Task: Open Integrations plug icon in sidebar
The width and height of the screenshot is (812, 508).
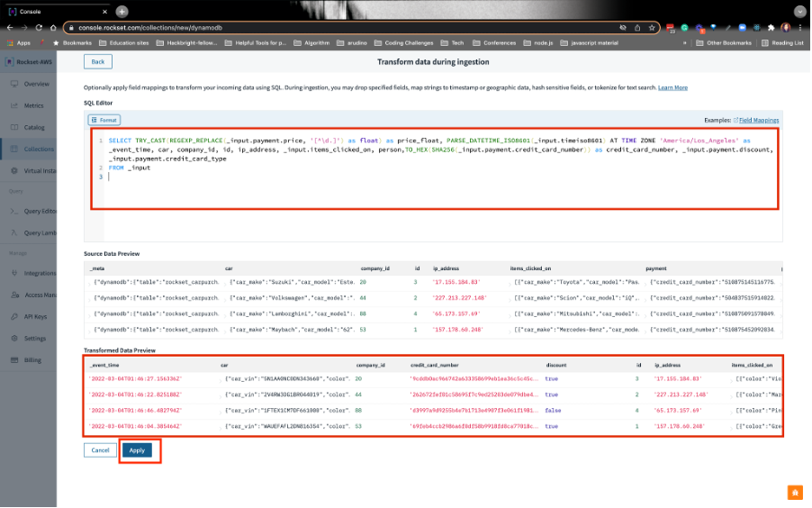Action: tap(14, 273)
